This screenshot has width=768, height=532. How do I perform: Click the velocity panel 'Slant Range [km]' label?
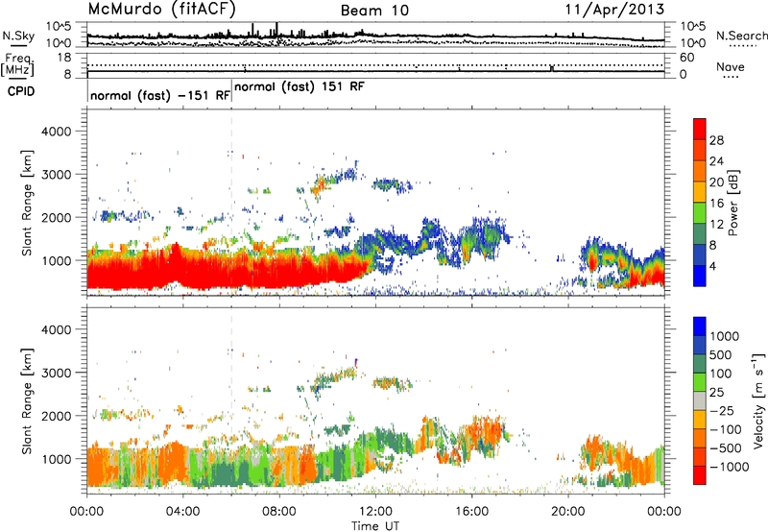point(27,401)
